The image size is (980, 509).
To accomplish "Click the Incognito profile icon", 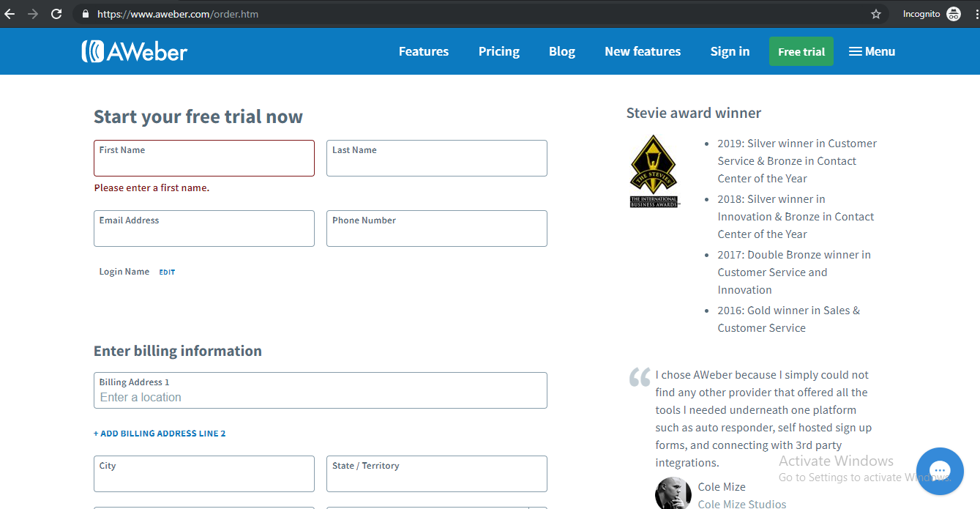I will click(954, 13).
